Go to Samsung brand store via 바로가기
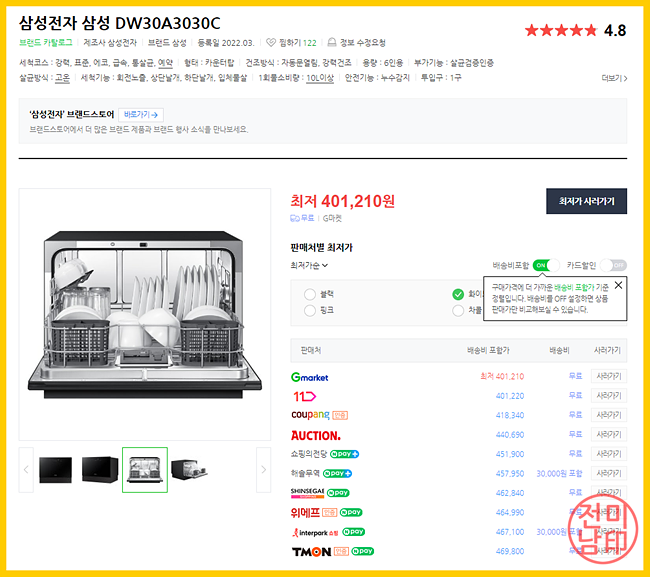Image resolution: width=650 pixels, height=577 pixels. point(141,115)
